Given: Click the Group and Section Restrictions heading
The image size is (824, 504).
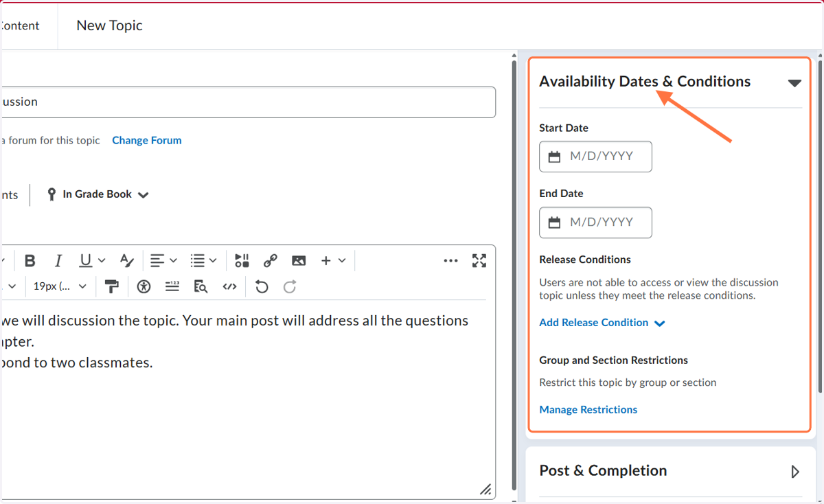Looking at the screenshot, I should (614, 360).
